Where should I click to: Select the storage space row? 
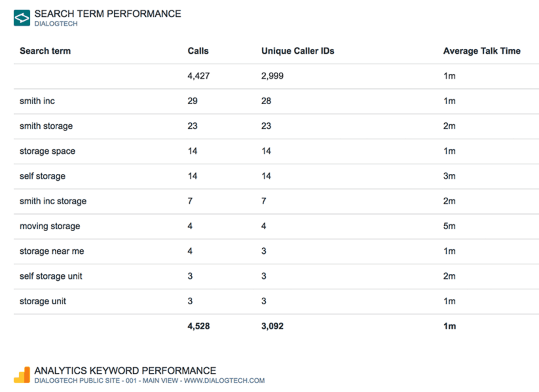pos(276,151)
